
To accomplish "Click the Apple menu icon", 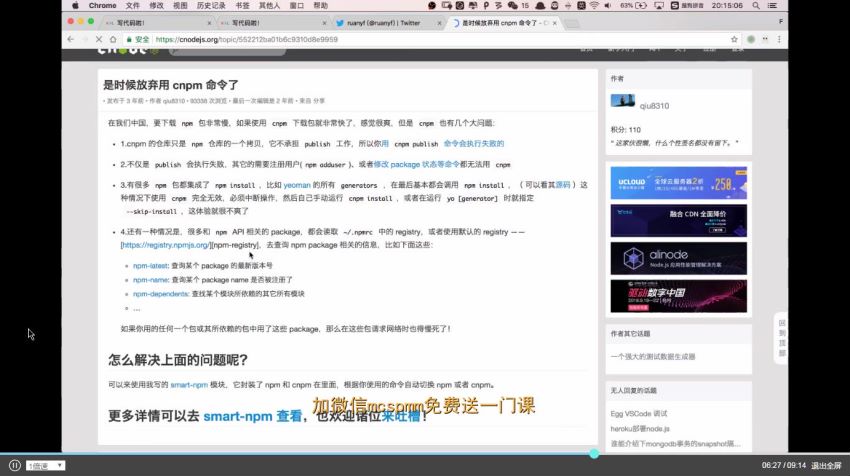I will coord(74,5).
